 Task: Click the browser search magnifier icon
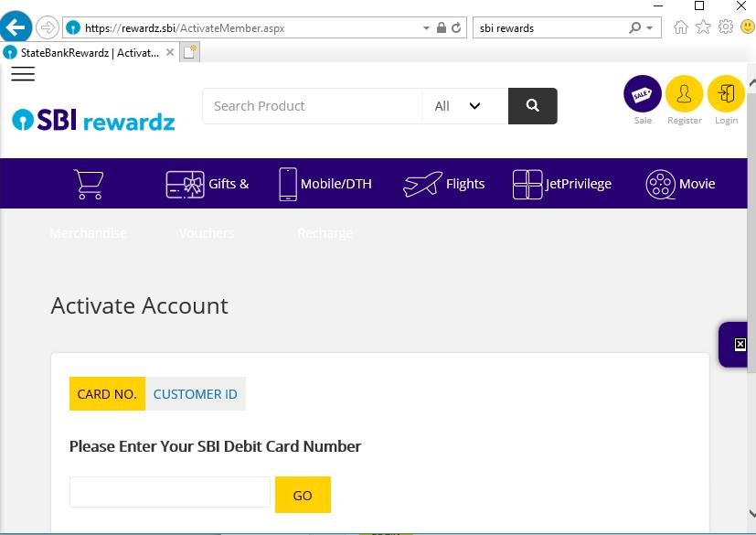635,28
